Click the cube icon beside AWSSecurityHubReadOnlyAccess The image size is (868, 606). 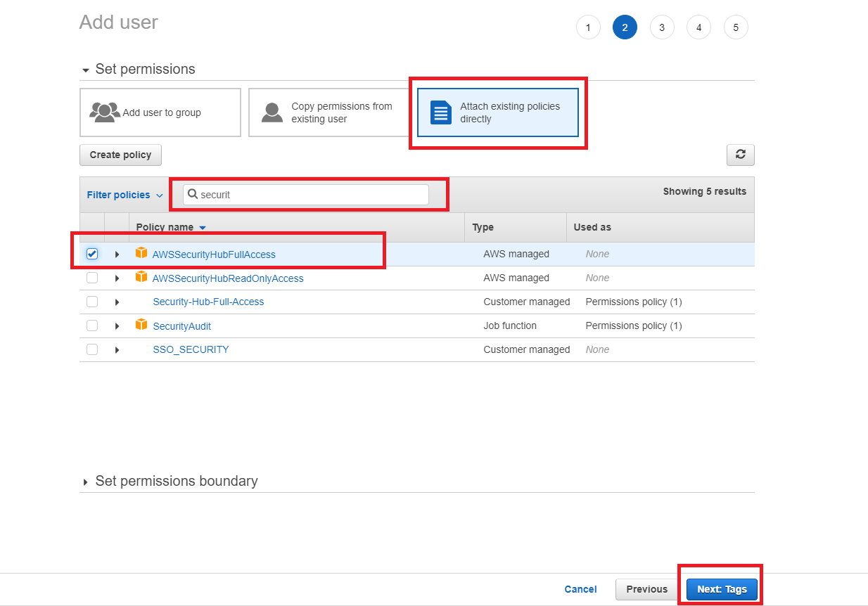pyautogui.click(x=141, y=278)
